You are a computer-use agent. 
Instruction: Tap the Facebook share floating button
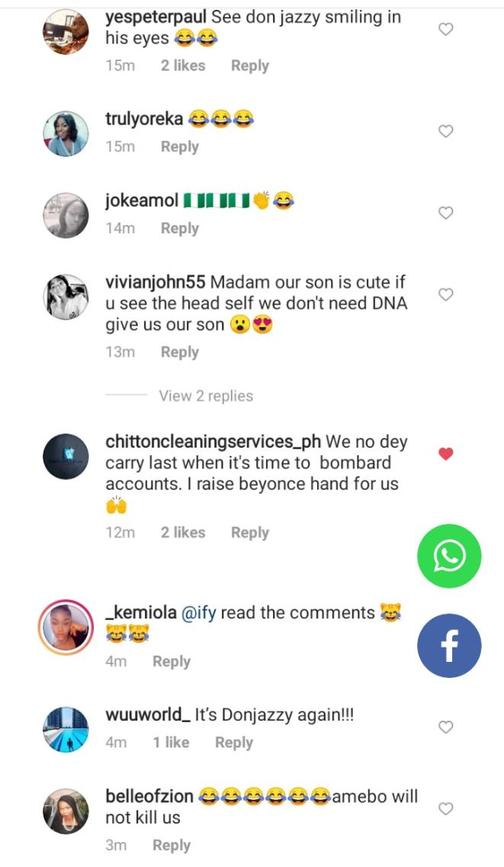tap(449, 646)
